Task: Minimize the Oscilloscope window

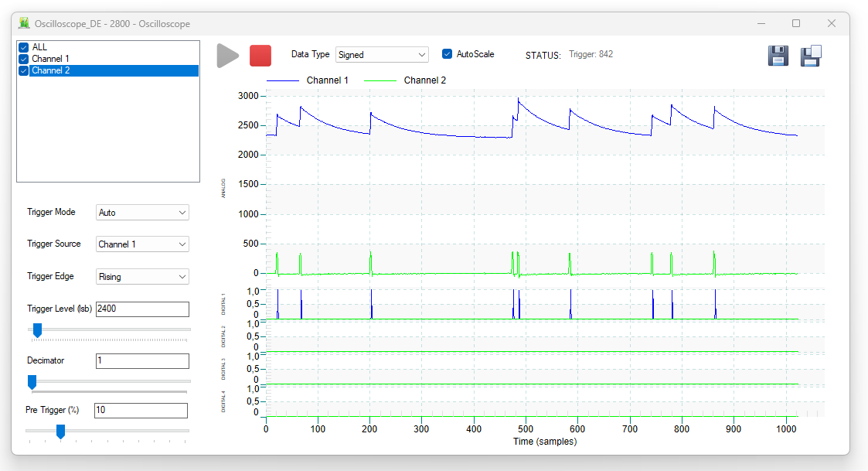Action: click(761, 23)
